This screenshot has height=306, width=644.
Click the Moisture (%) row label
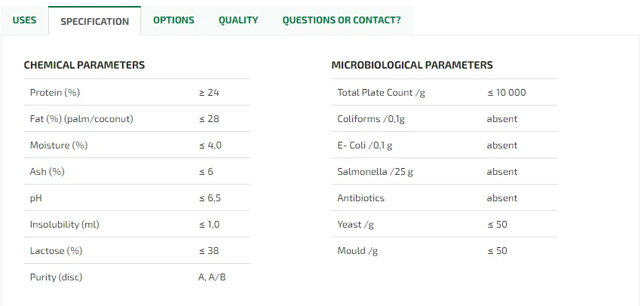pos(59,145)
